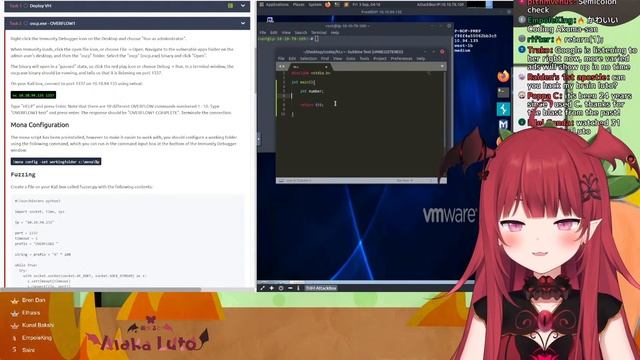The height and width of the screenshot is (360, 640).
Task: Close the open file tab in Sublime
Action: coord(326,67)
